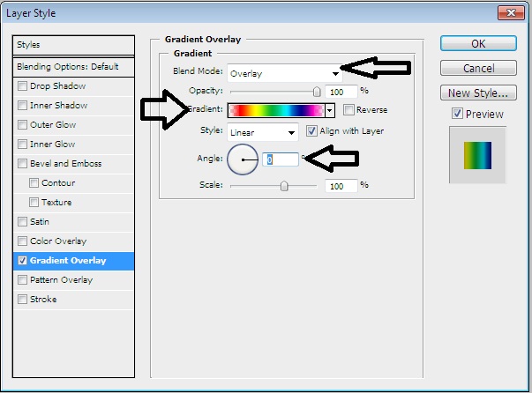
Task: Uncheck Align with Layer
Action: pos(311,130)
